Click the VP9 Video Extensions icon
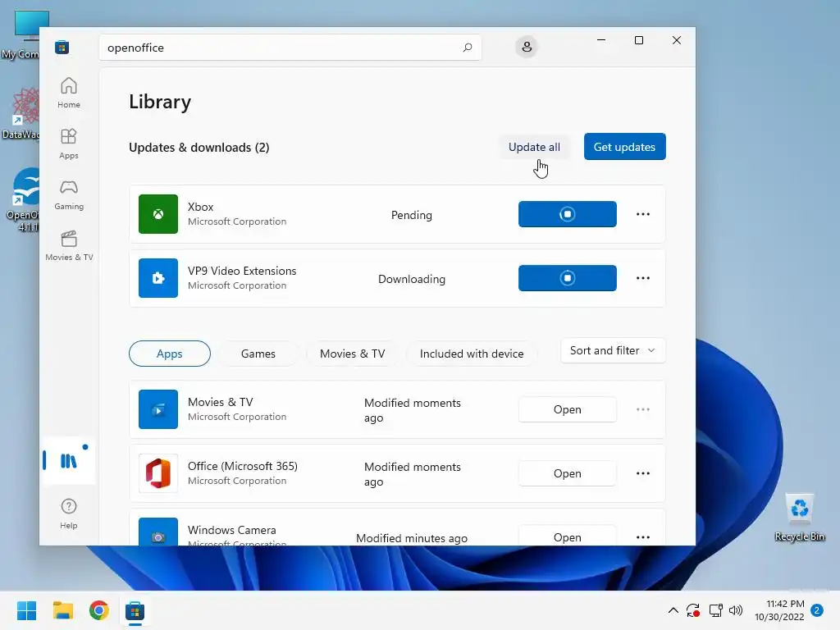 click(x=158, y=278)
